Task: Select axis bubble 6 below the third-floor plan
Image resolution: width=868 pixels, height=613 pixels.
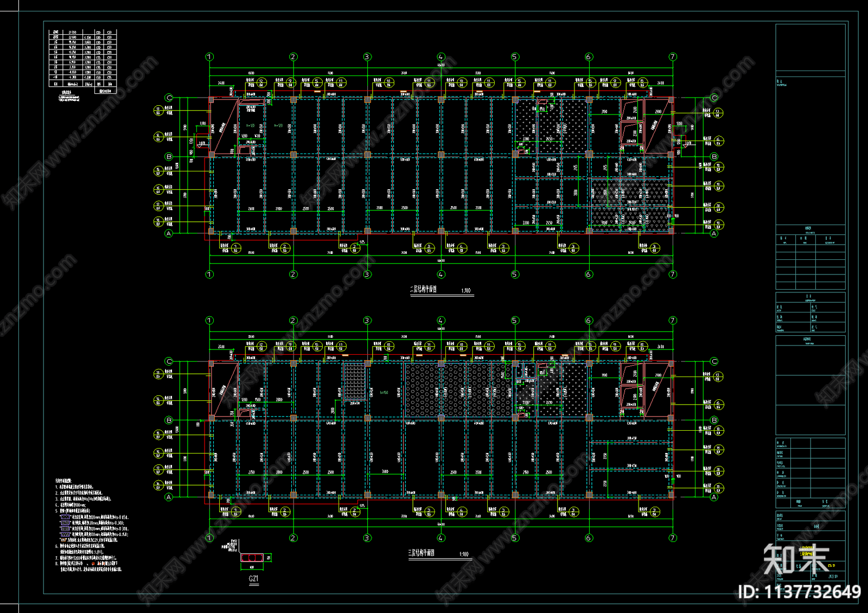Action: coord(589,538)
